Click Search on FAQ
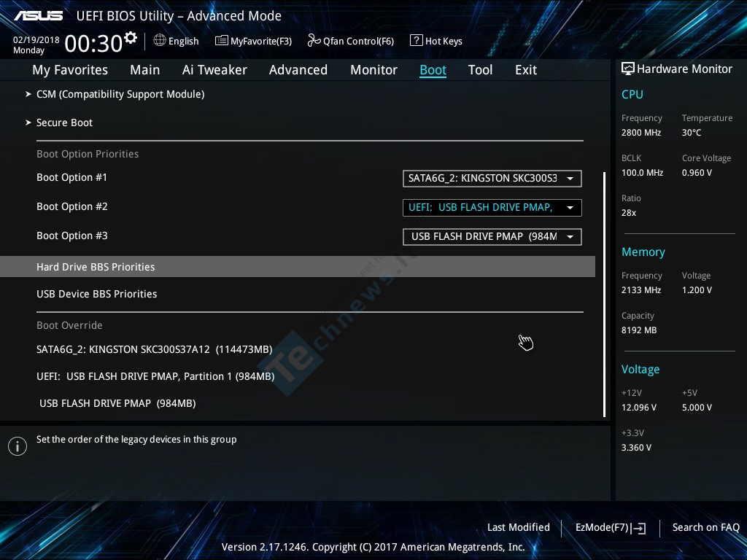747x560 pixels. click(706, 527)
